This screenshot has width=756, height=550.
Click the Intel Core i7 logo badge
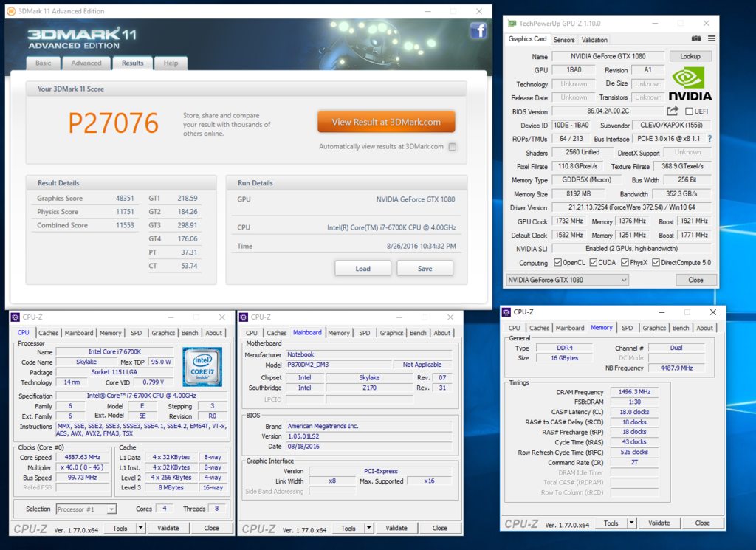202,366
